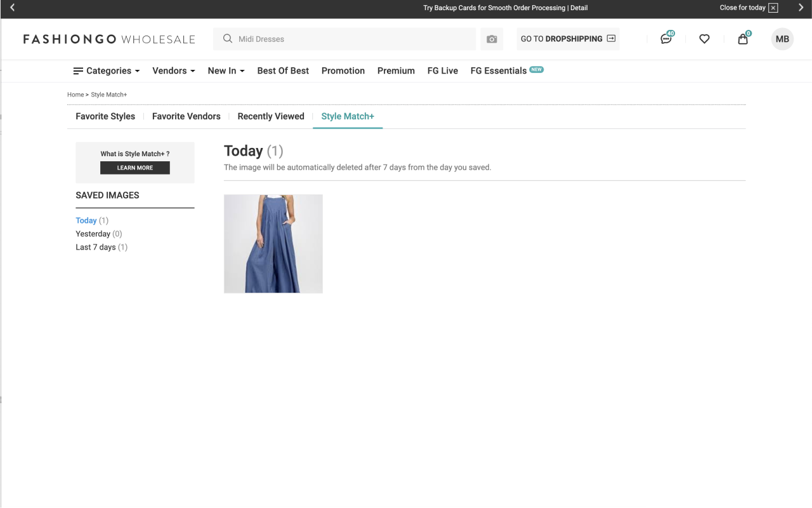Select Yesterday saved images filter

coord(99,234)
